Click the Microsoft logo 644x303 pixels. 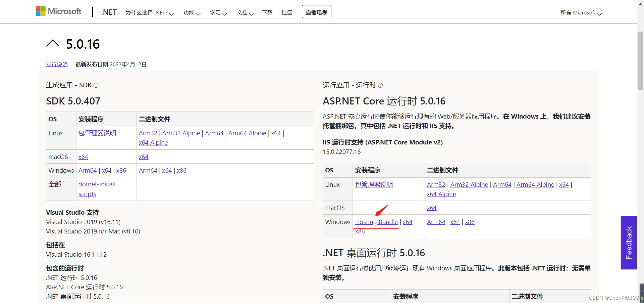click(59, 11)
